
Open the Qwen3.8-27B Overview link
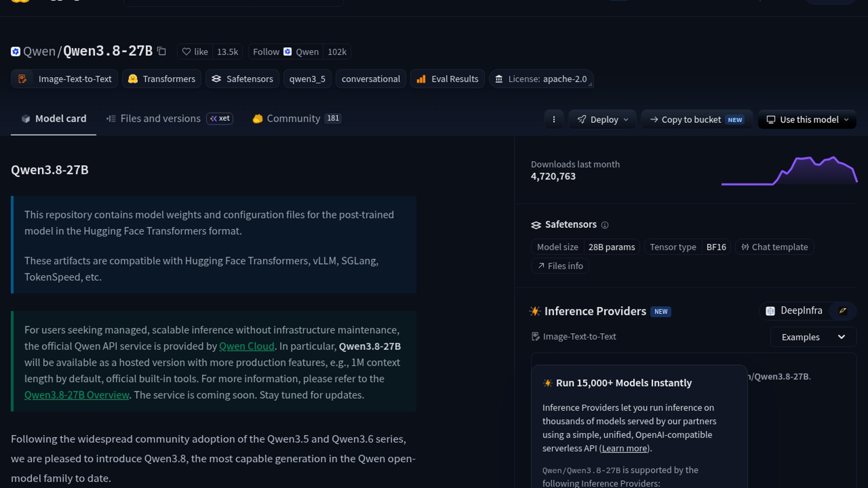[x=77, y=395]
